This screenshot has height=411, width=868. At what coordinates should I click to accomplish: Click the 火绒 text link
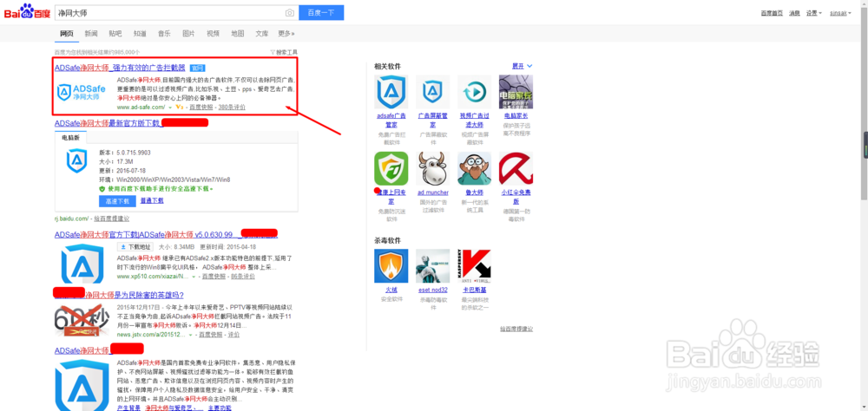pyautogui.click(x=391, y=290)
